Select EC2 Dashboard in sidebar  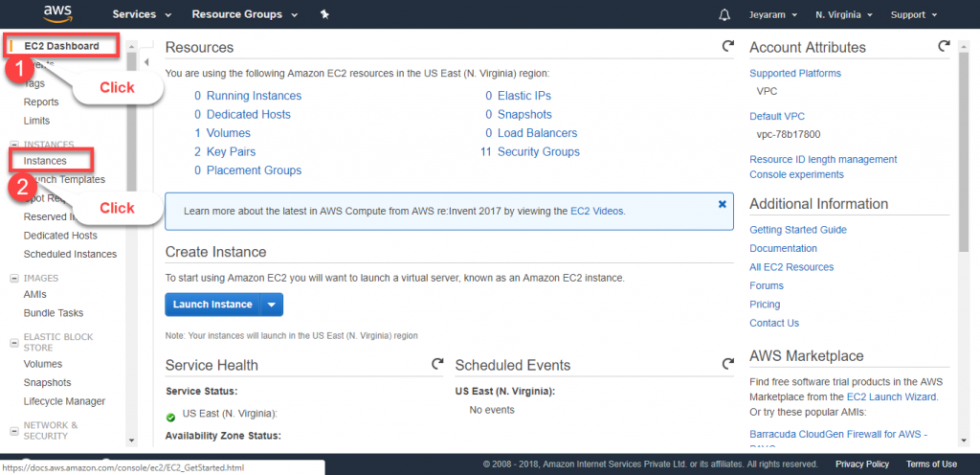click(61, 46)
